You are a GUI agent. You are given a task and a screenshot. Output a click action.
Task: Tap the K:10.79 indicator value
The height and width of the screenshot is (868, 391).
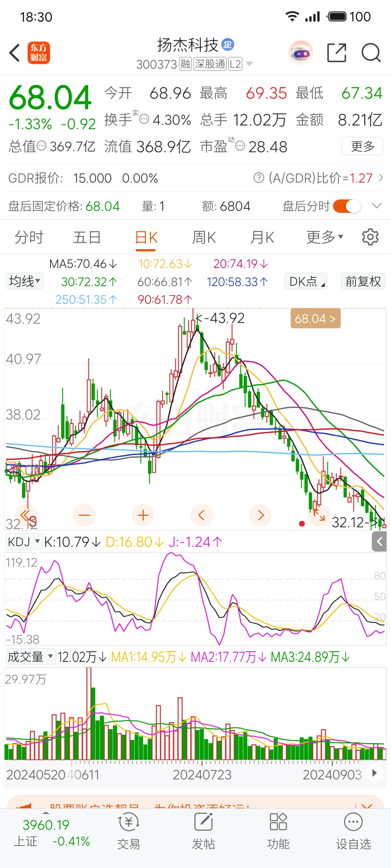click(x=72, y=542)
